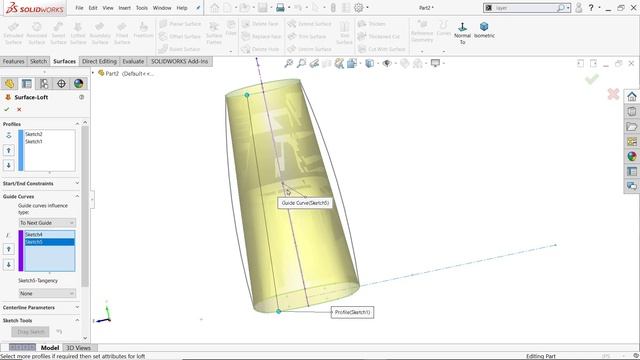Click large green confirm checkmark in viewport
The height and width of the screenshot is (360, 640).
(x=592, y=78)
